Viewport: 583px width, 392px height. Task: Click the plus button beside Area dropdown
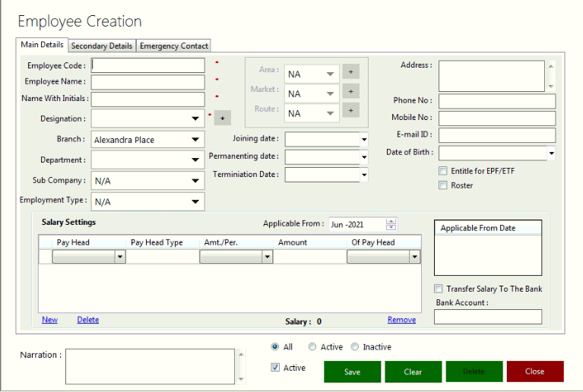pyautogui.click(x=350, y=72)
